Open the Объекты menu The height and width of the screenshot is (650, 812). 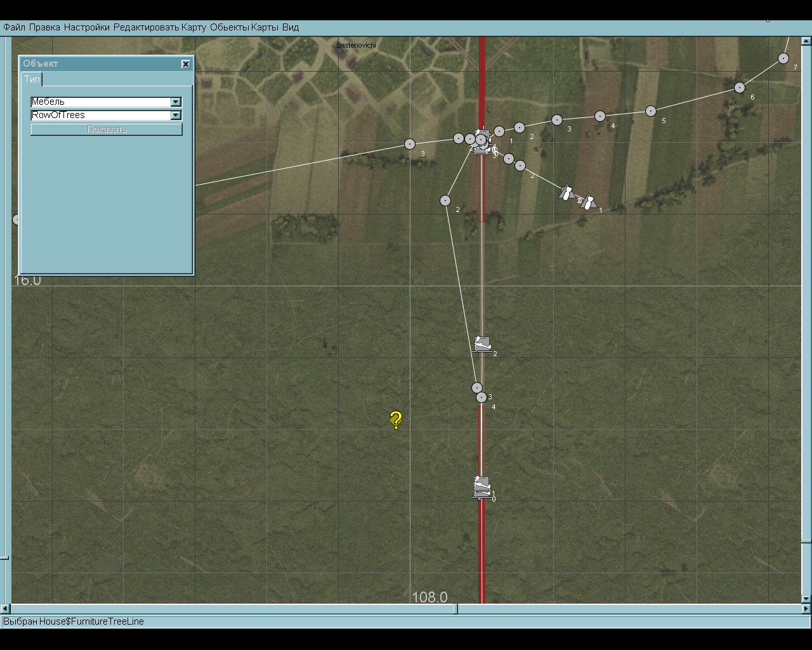[x=229, y=27]
